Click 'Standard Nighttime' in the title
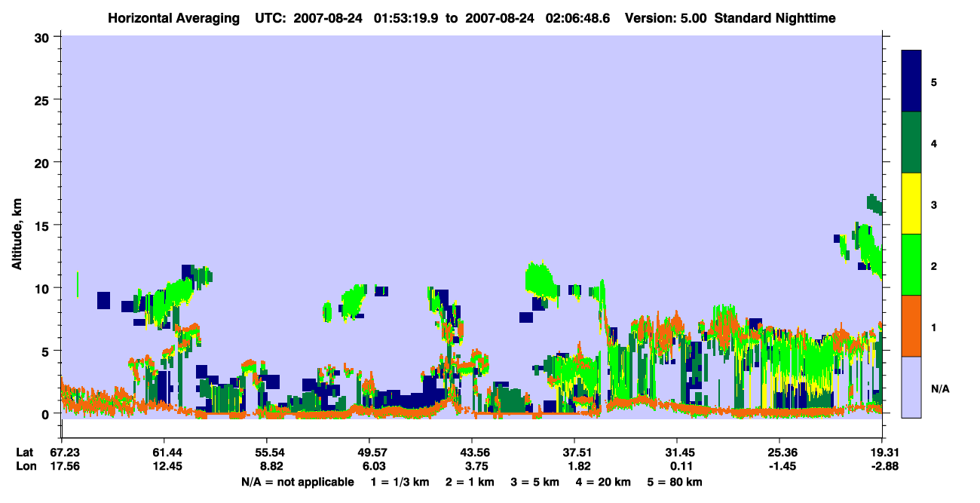 773,18
